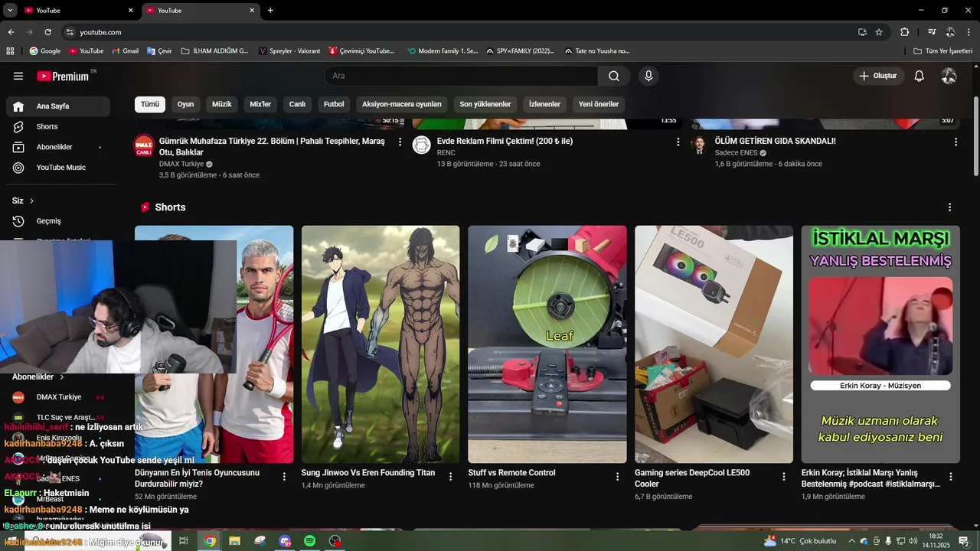Open options for ÖLÜM GETİREN GIDA video
The image size is (980, 551).
coord(955,142)
